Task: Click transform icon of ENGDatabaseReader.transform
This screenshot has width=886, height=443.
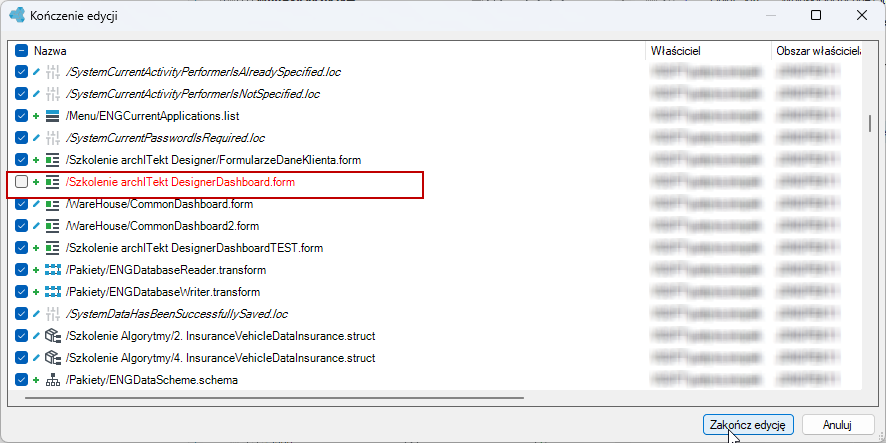Action: [53, 270]
